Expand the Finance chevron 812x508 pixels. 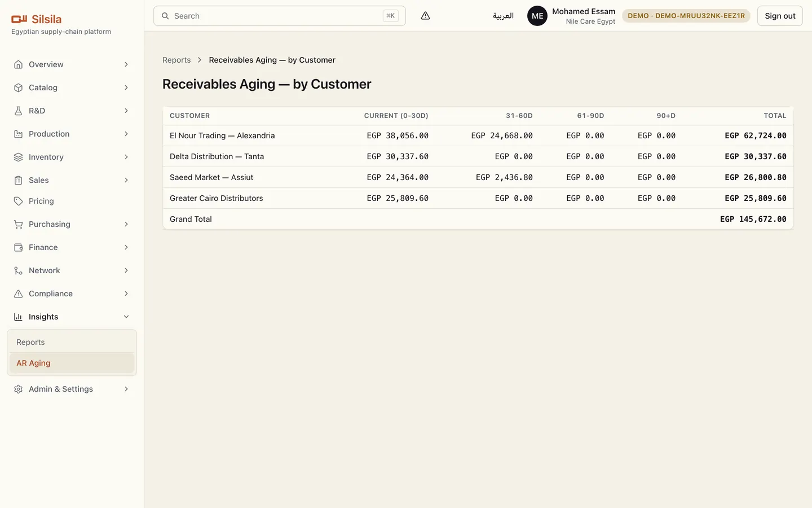[126, 247]
